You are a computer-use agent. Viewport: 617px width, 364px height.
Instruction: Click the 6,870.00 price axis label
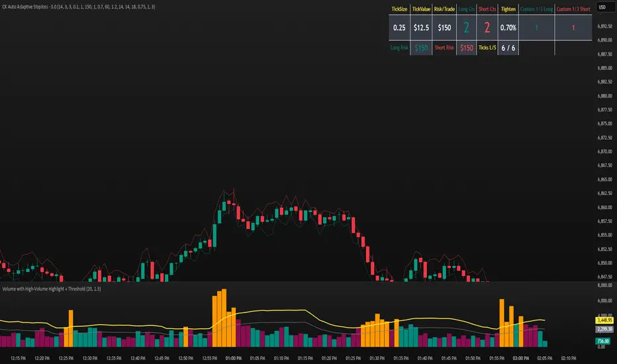pos(605,152)
